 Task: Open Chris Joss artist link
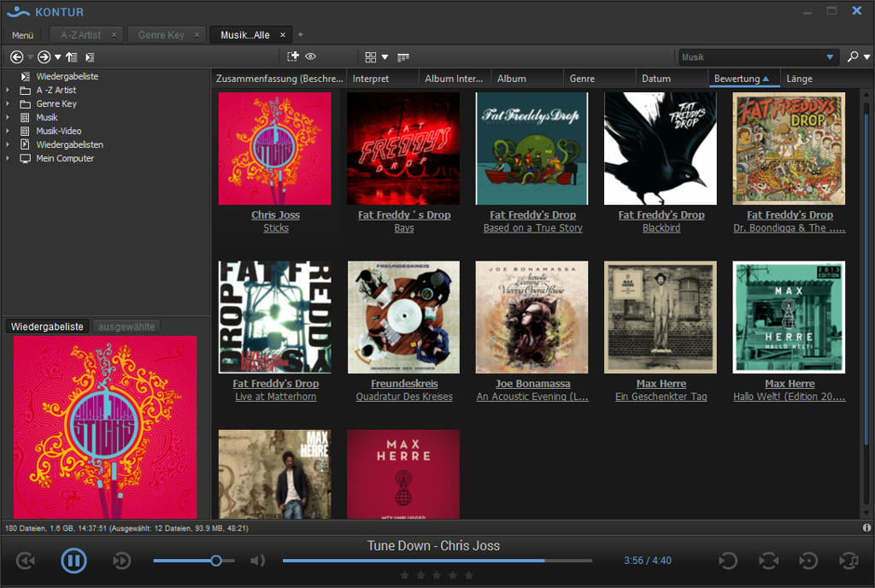click(x=275, y=215)
